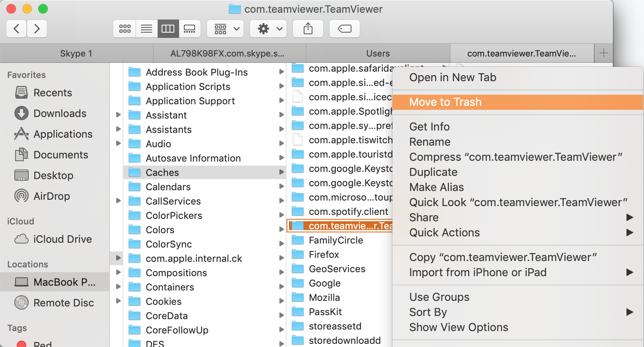Open Applications in the sidebar
The image size is (644, 347).
pyautogui.click(x=54, y=134)
